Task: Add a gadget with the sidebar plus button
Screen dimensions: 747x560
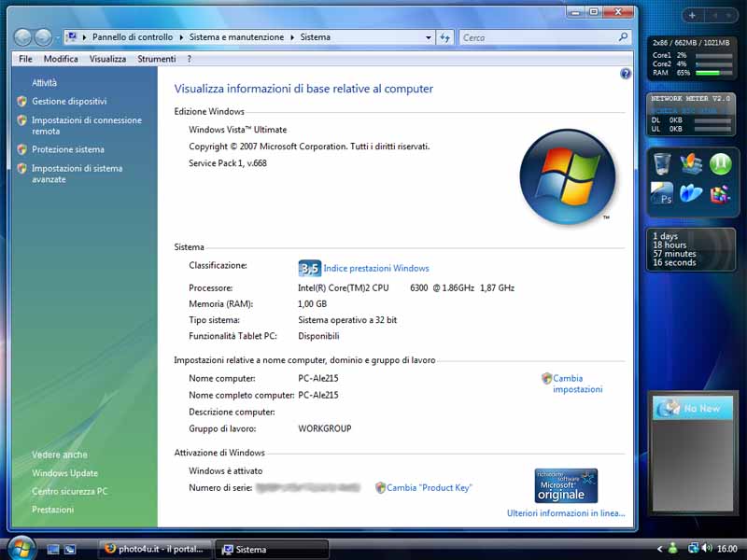Action: 692,16
